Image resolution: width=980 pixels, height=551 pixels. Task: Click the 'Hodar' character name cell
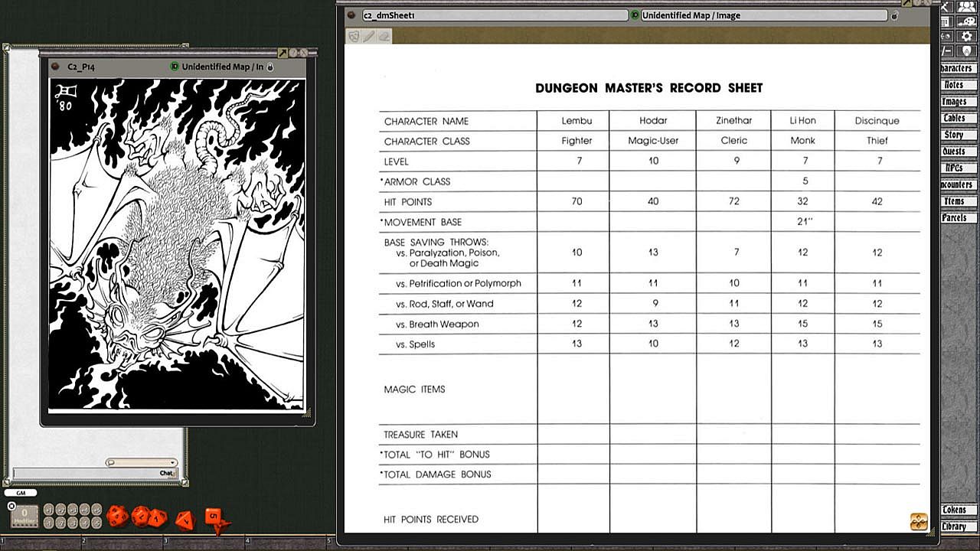point(653,121)
